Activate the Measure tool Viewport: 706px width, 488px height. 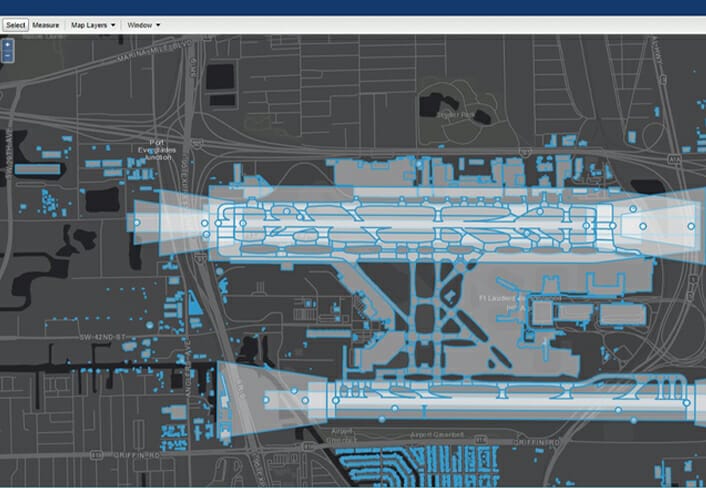click(46, 24)
